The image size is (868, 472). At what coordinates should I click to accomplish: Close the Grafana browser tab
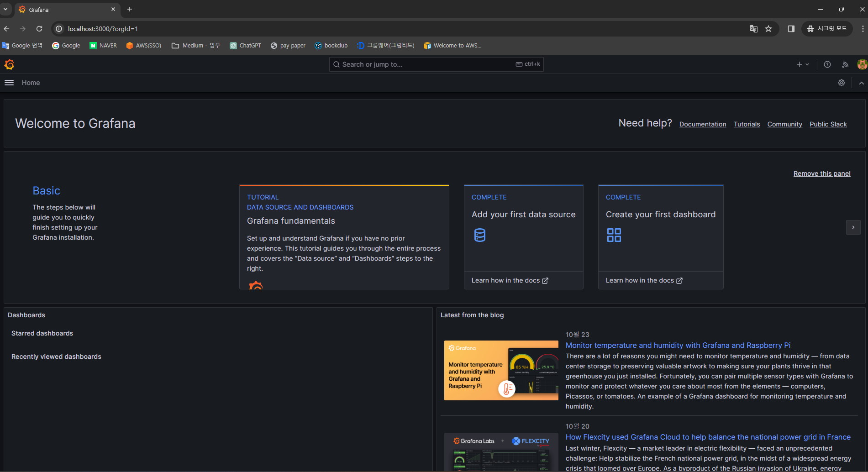113,9
